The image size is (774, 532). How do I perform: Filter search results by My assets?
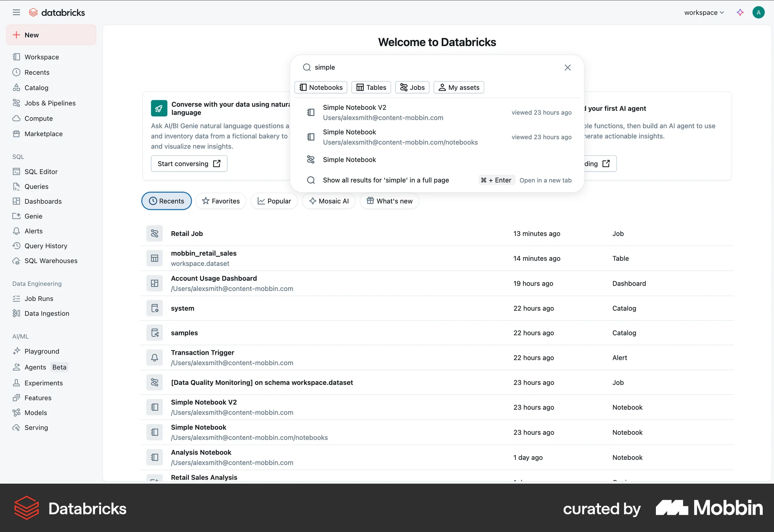[458, 87]
